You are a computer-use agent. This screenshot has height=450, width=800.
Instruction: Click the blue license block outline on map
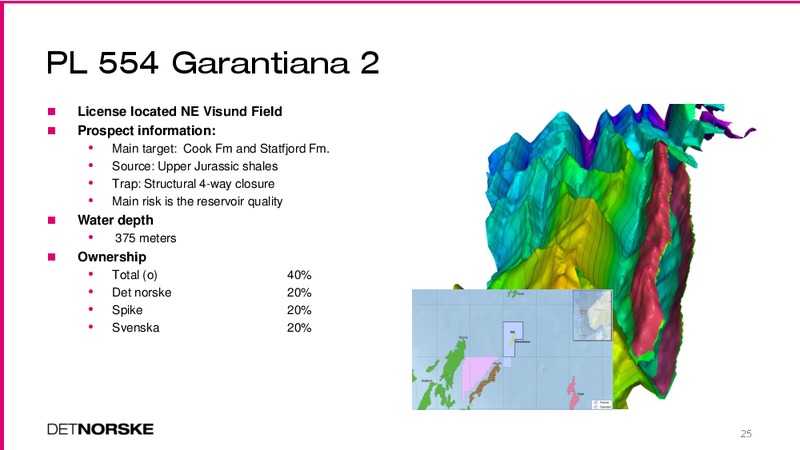[x=513, y=339]
